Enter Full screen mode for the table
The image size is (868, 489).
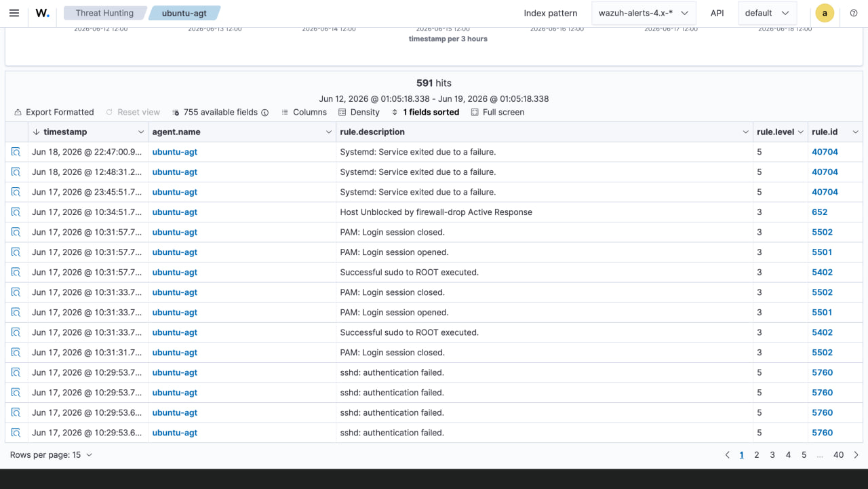click(x=497, y=112)
